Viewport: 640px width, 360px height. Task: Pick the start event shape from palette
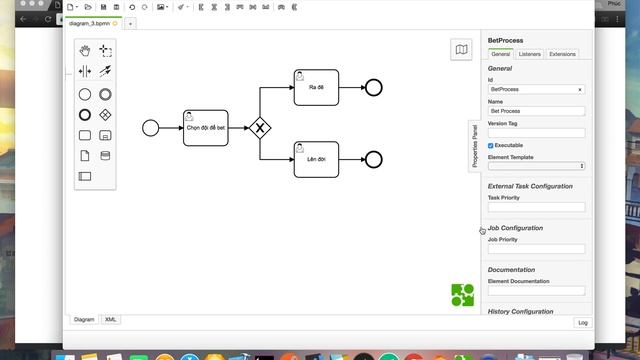click(x=85, y=94)
